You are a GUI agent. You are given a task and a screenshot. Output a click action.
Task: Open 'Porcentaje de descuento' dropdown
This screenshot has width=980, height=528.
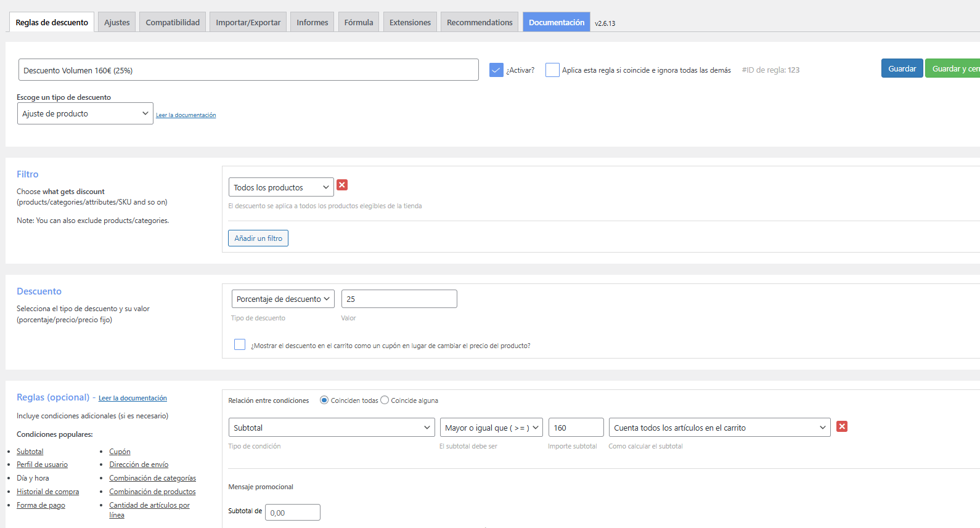point(283,299)
